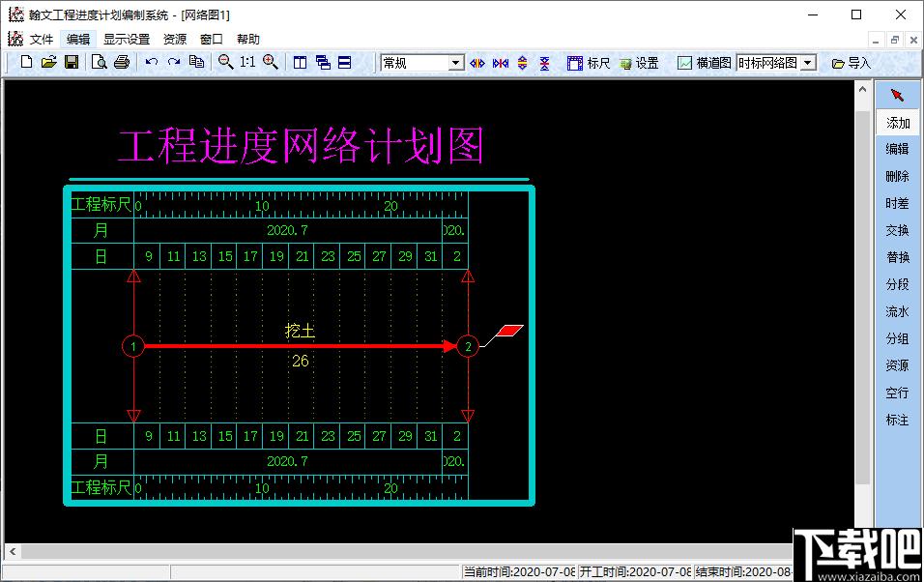Click 流水 in the right panel
This screenshot has height=582, width=924.
tap(898, 311)
